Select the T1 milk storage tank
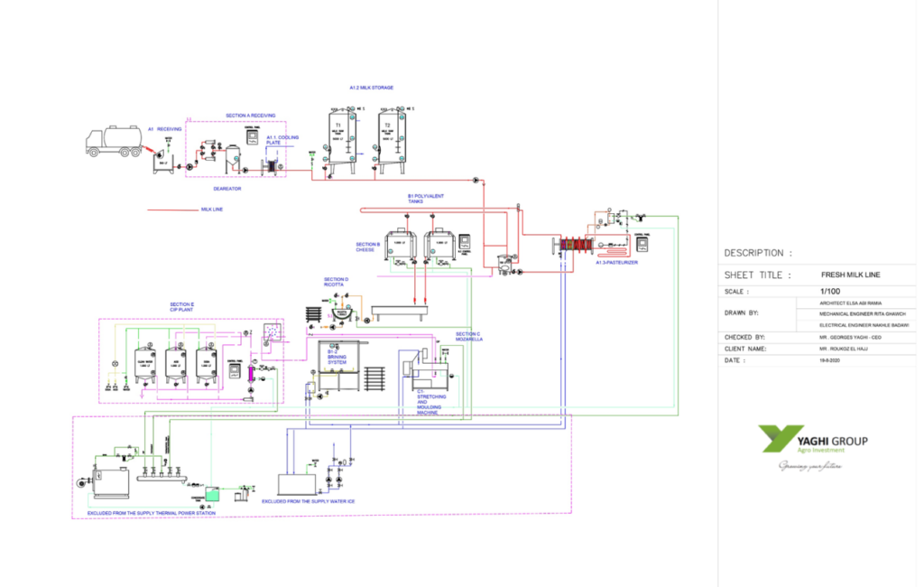 pos(338,138)
